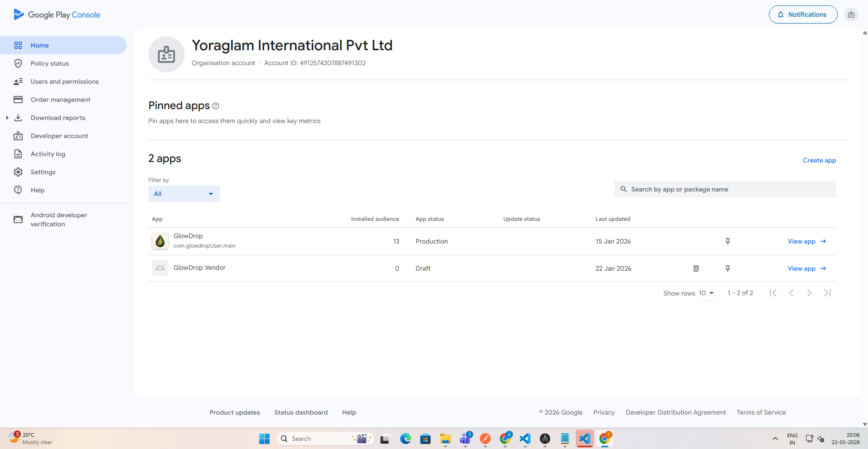Click the Notifications button
868x449 pixels.
[x=802, y=14]
